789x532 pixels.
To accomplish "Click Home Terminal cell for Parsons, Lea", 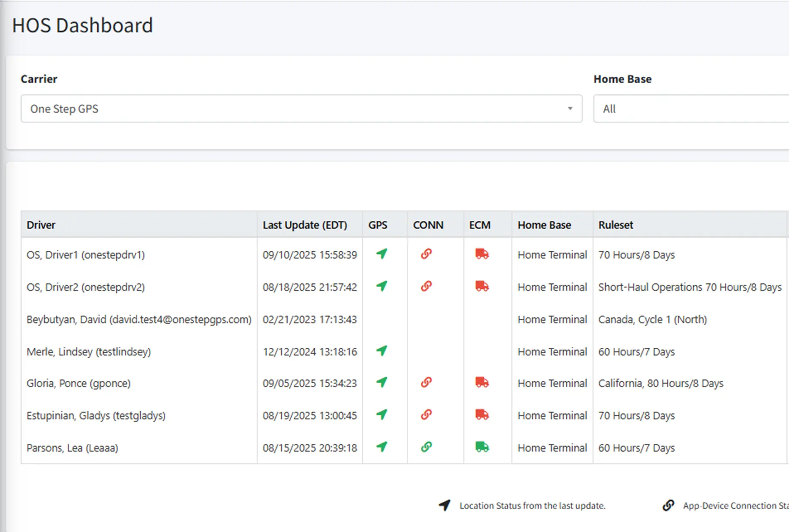I will pos(553,448).
